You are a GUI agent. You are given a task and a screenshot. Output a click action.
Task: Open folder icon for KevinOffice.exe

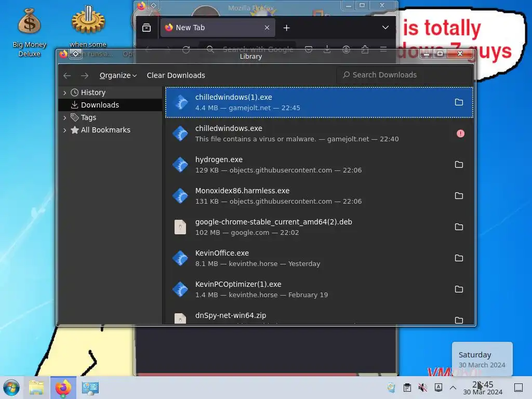(x=459, y=258)
